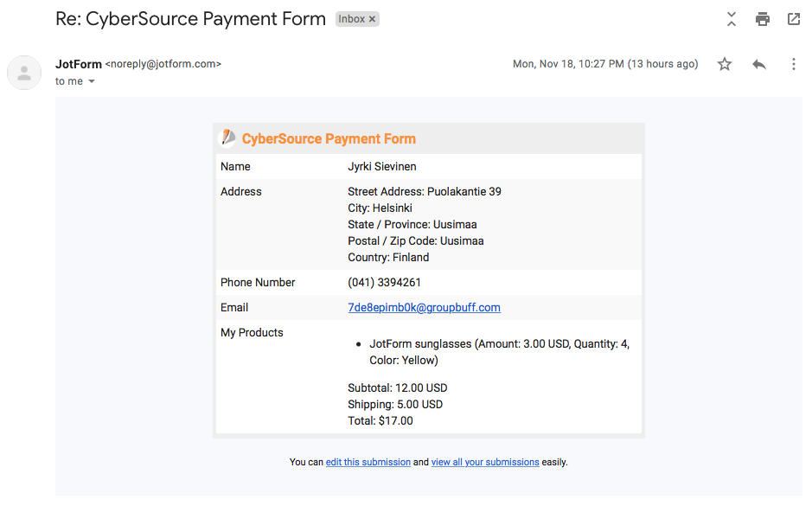Click the orange CyberSource Payment Form title
Image resolution: width=812 pixels, height=506 pixels.
(329, 138)
